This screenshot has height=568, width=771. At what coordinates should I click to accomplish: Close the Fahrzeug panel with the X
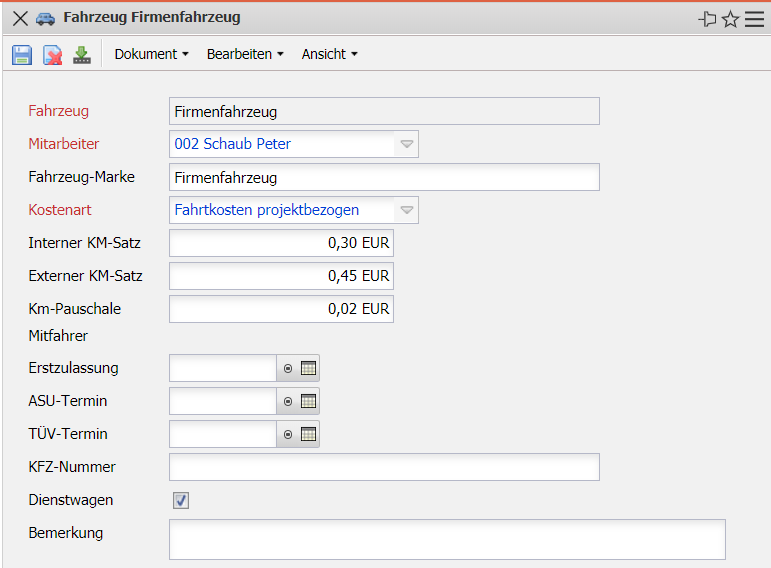pyautogui.click(x=19, y=18)
